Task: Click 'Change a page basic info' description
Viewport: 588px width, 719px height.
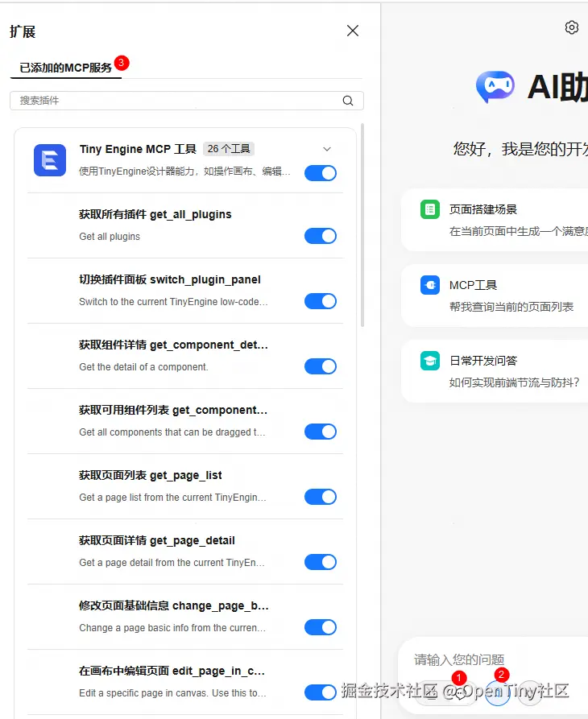Action: click(x=172, y=627)
